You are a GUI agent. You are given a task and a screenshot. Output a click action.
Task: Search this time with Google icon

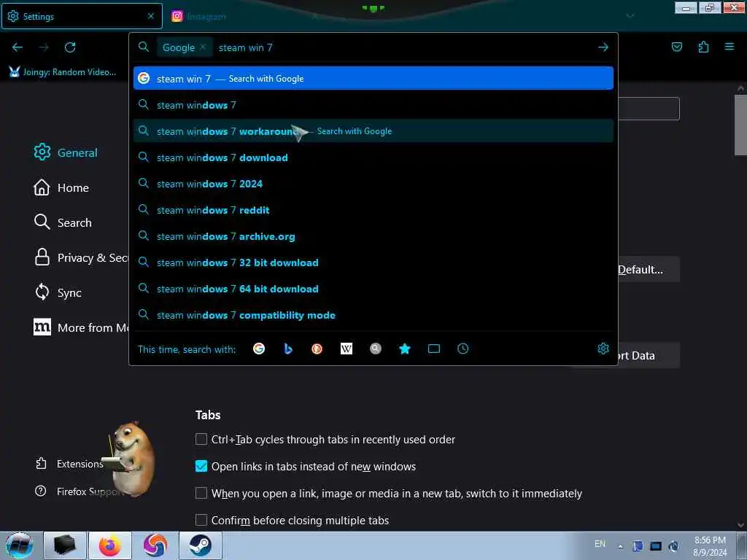click(x=259, y=349)
